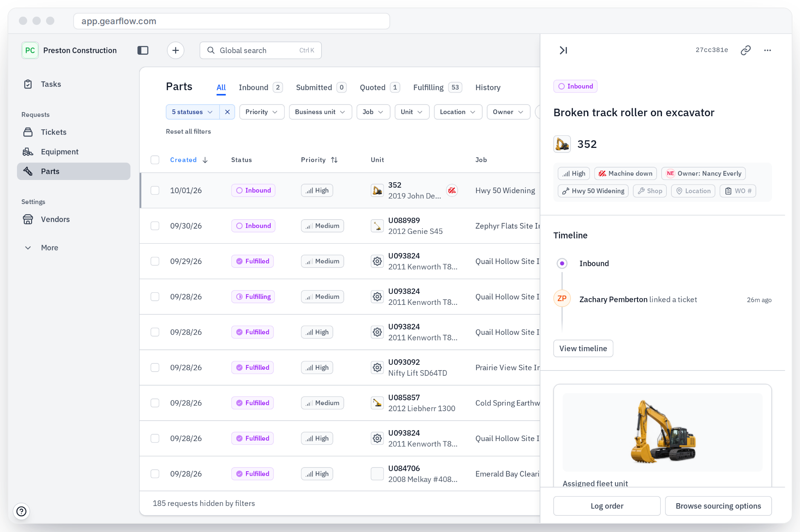
Task: Click the Vendors storefront icon
Action: 28,219
